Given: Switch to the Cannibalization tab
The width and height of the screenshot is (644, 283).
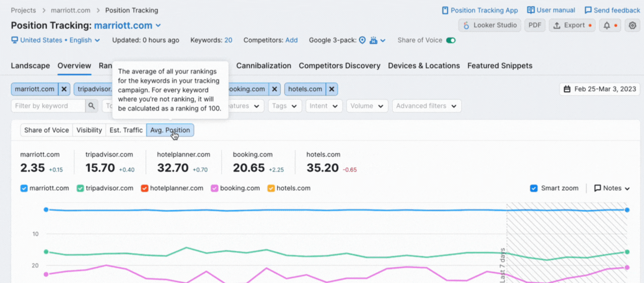Looking at the screenshot, I should [x=263, y=65].
